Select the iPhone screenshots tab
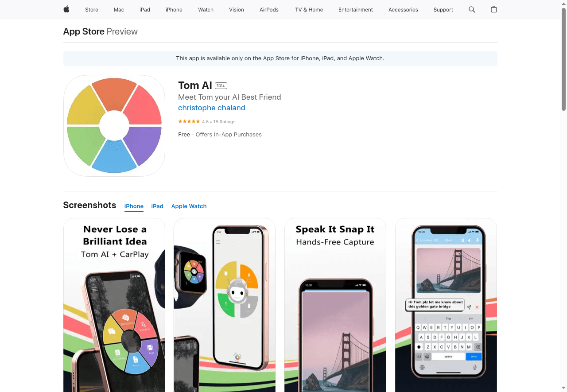 tap(134, 206)
